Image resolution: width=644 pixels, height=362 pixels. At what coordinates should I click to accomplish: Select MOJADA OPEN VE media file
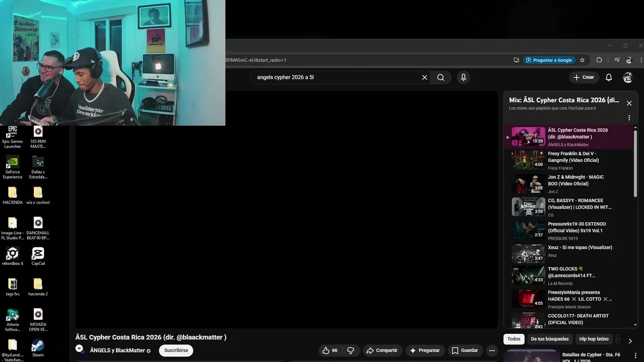pyautogui.click(x=38, y=320)
